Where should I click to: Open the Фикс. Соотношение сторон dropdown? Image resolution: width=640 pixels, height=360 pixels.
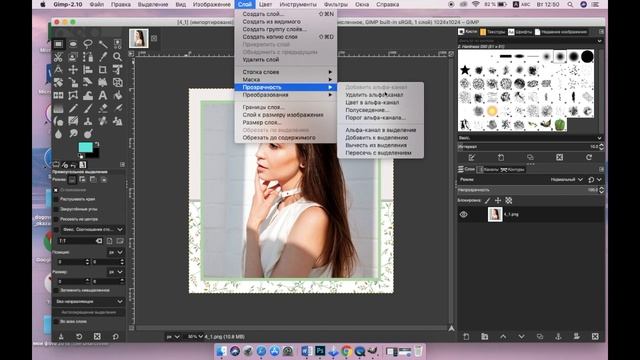92,229
